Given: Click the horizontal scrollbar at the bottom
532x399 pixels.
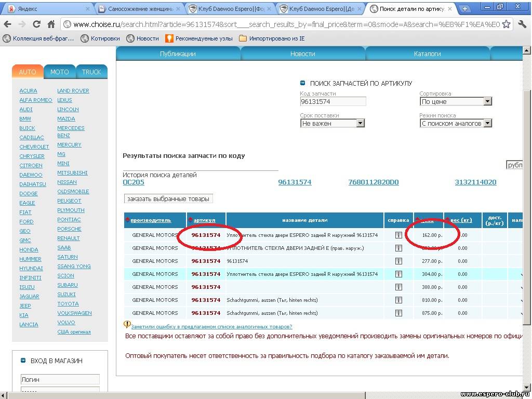Looking at the screenshot, I should pyautogui.click(x=186, y=395).
